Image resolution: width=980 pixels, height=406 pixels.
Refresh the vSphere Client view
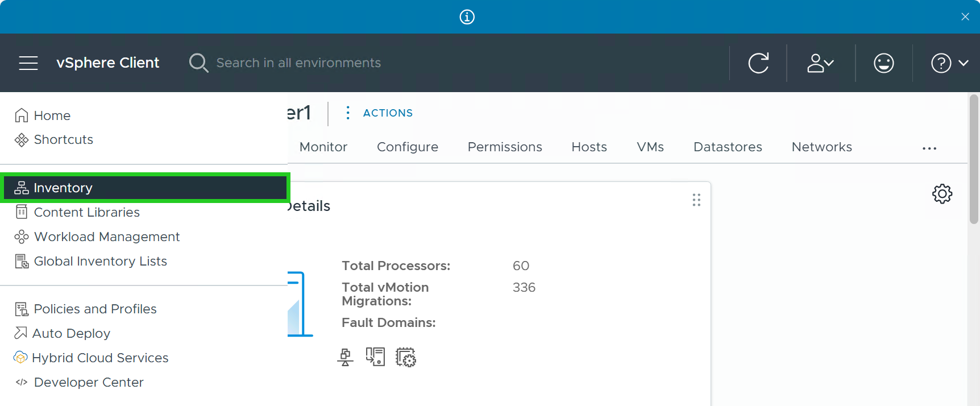click(758, 63)
